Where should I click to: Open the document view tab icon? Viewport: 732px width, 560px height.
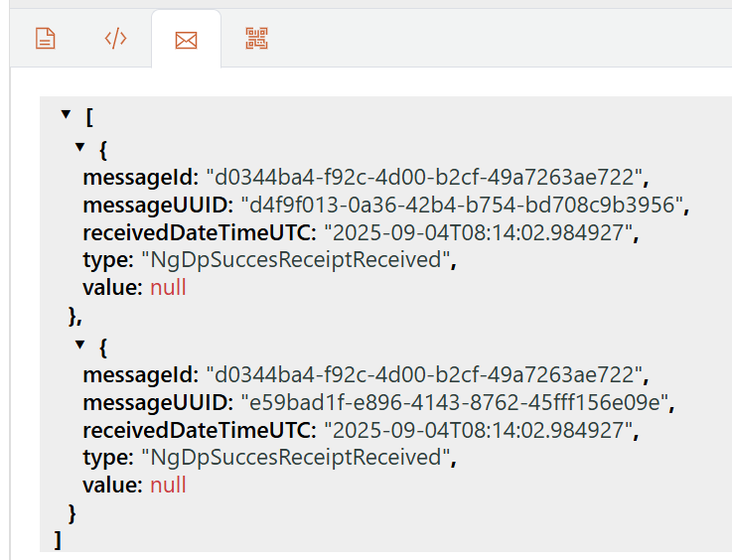click(45, 39)
